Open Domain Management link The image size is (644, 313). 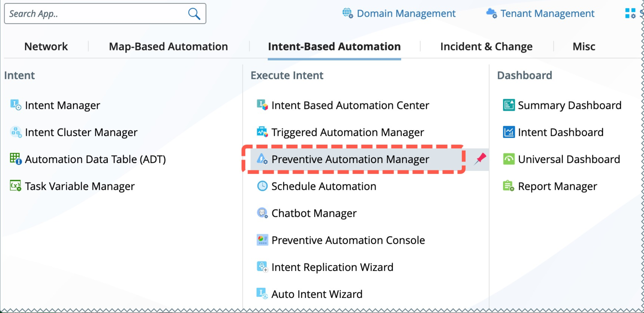(406, 14)
